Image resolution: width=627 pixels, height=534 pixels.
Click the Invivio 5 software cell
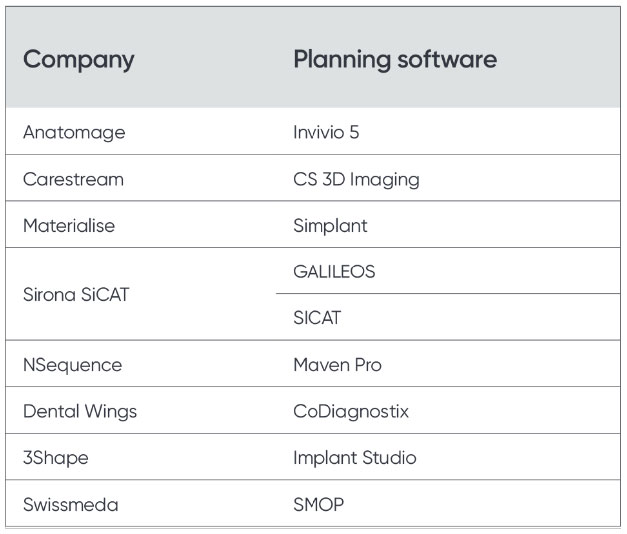click(x=325, y=132)
